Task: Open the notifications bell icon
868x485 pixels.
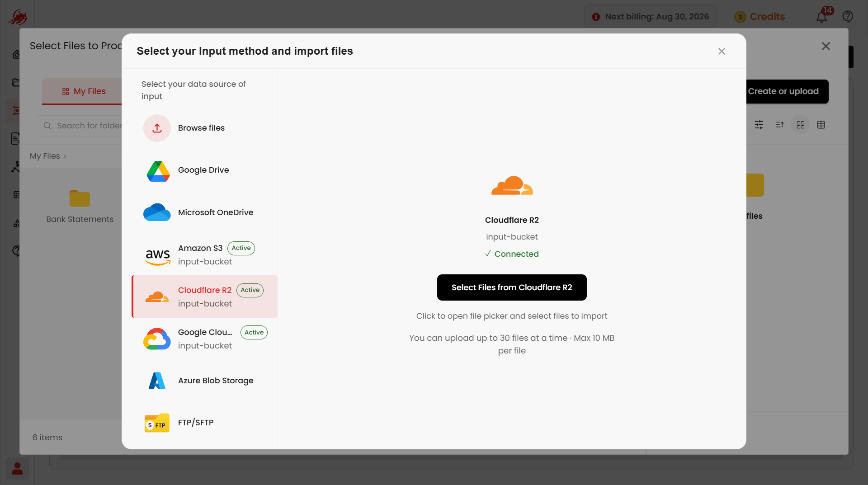Action: [x=821, y=17]
